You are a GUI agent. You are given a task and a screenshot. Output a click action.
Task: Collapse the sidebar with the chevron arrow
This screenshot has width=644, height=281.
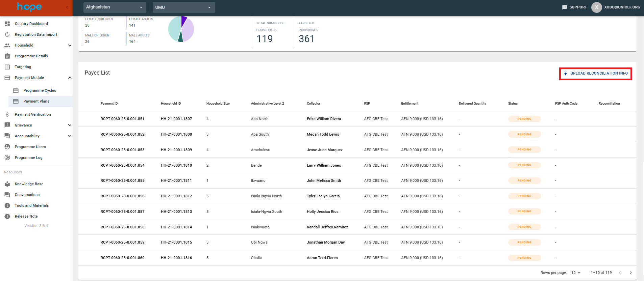67,7
